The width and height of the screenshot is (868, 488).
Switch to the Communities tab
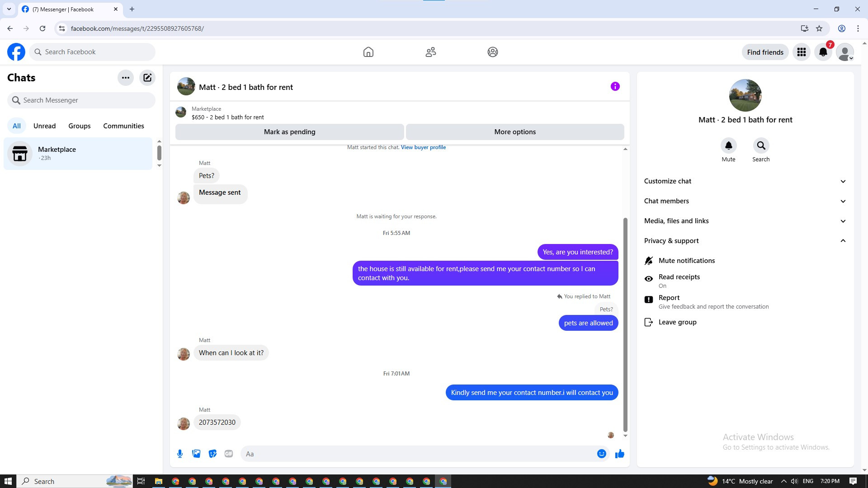click(123, 126)
